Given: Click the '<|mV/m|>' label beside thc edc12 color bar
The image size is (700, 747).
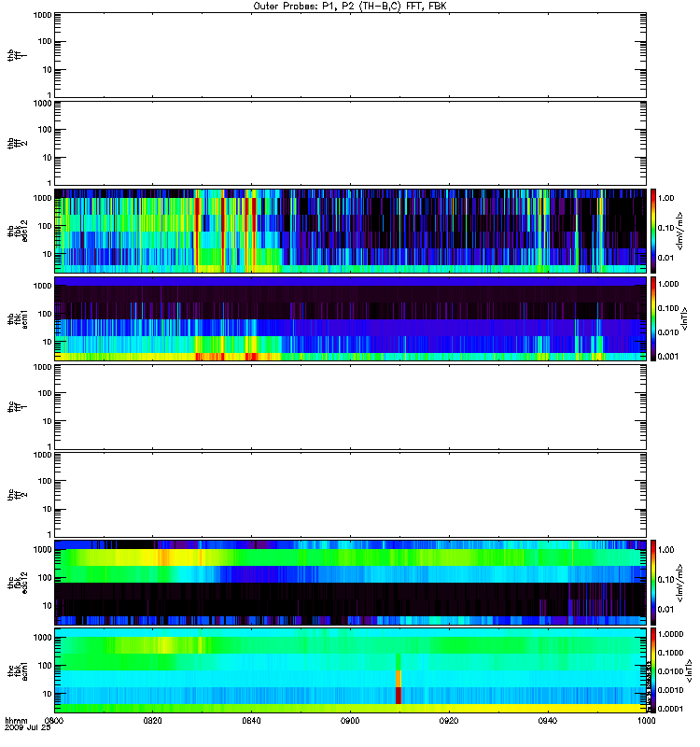Looking at the screenshot, I should (x=679, y=583).
